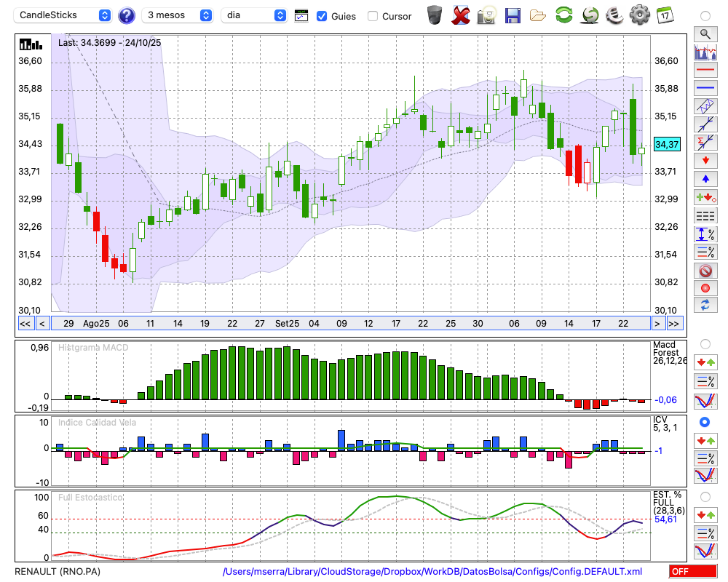Click the curves chart icon in the MACD panel
This screenshot has height=582, width=728.
point(705,401)
